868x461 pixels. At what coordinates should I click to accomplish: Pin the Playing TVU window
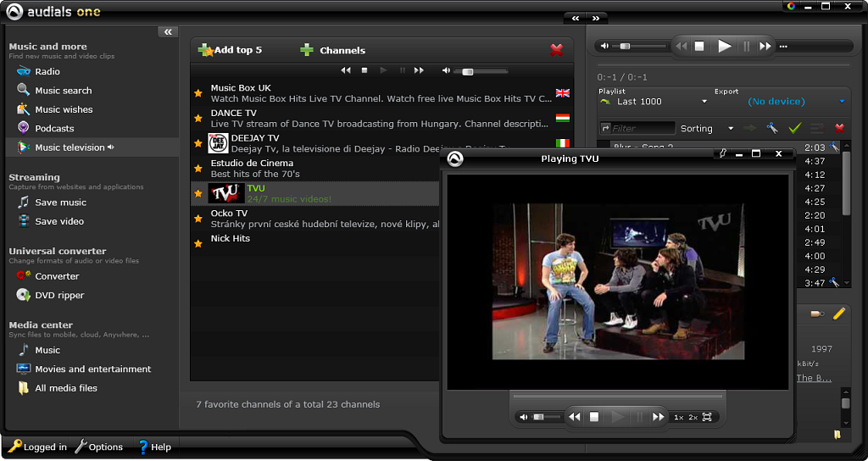tap(721, 154)
